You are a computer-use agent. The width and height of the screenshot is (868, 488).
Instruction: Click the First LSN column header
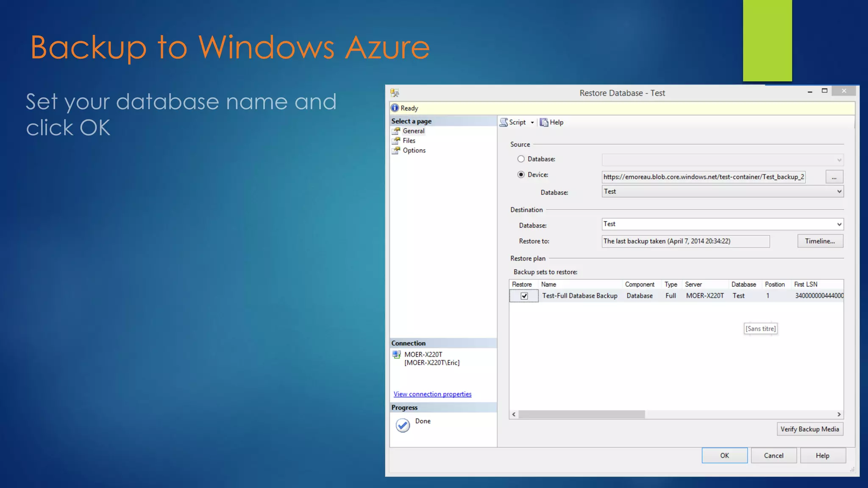click(817, 284)
